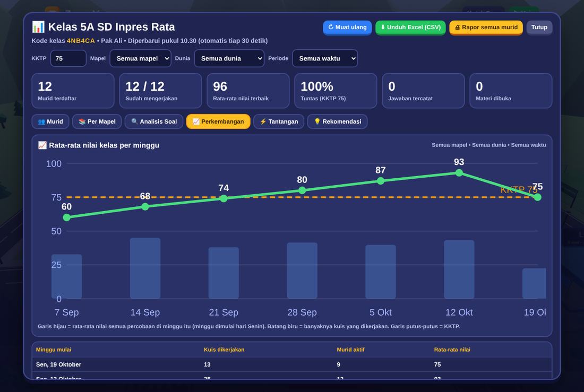
Task: Click the Minggu mulai column header
Action: pos(54,350)
